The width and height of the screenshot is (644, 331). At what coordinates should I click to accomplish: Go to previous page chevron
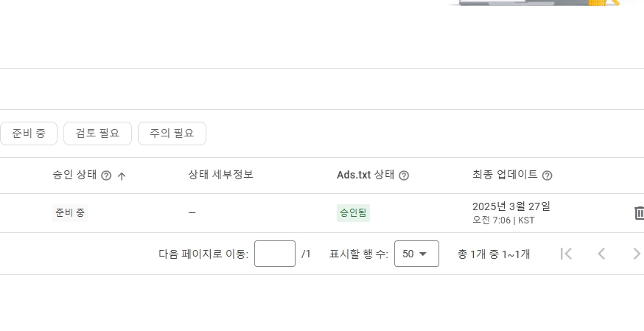601,254
